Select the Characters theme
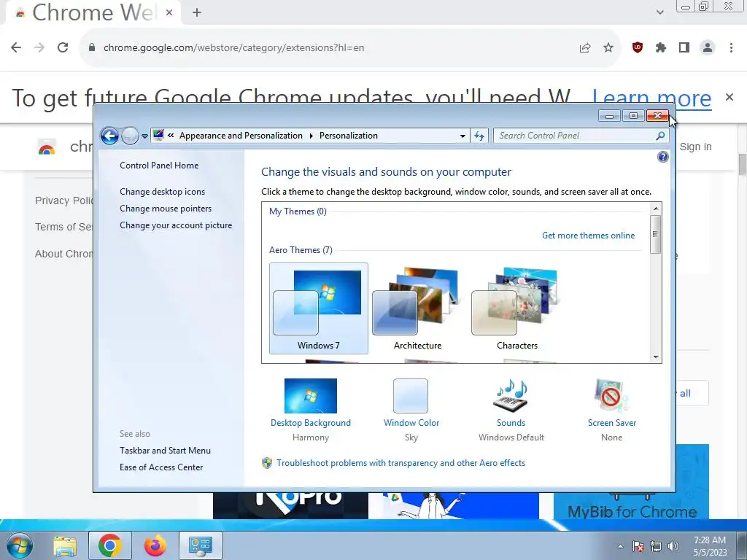This screenshot has width=747, height=560. click(517, 308)
